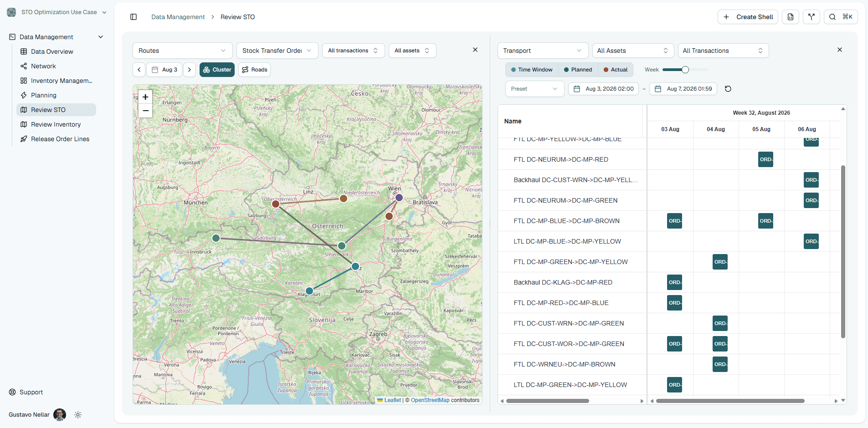Toggle the Planned filter
The image size is (868, 428).
[x=578, y=70]
